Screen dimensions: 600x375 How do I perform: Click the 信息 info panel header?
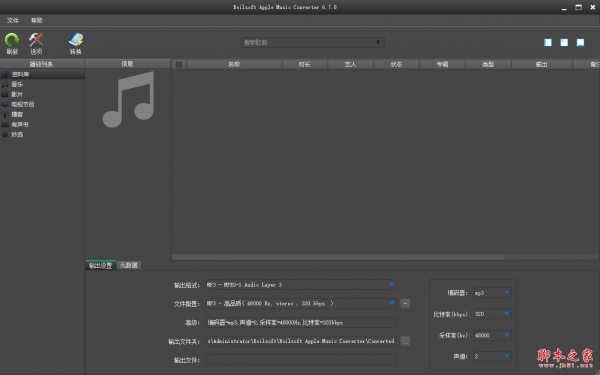tap(127, 64)
